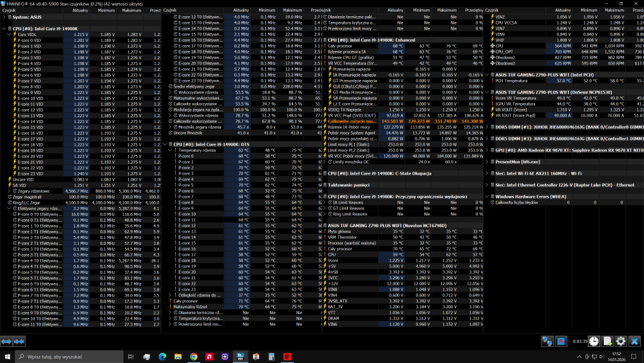Open sensor logging file icon
644x363 pixels.
click(607, 341)
